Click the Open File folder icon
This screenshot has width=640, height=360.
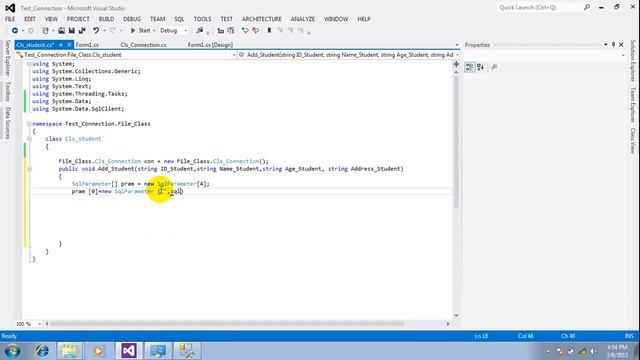pos(61,31)
